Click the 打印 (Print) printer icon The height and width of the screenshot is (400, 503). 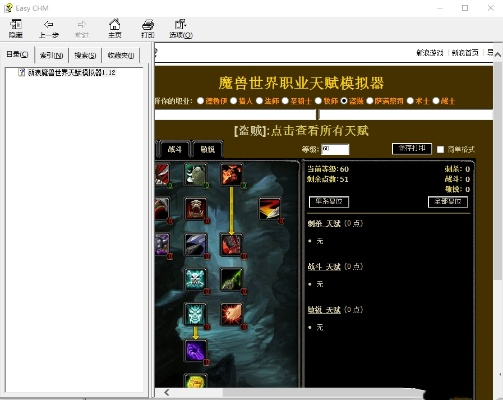pos(148,25)
